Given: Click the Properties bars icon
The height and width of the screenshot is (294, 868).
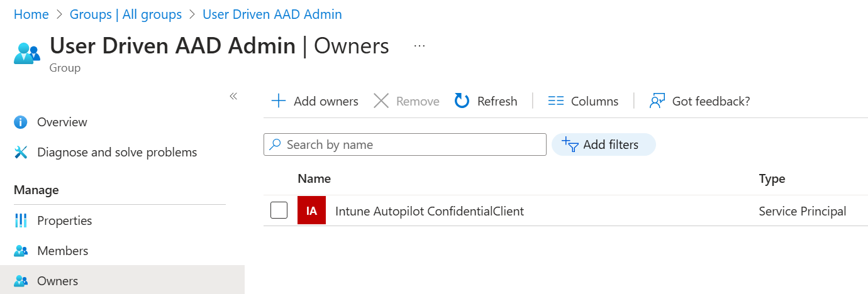Looking at the screenshot, I should (x=21, y=220).
